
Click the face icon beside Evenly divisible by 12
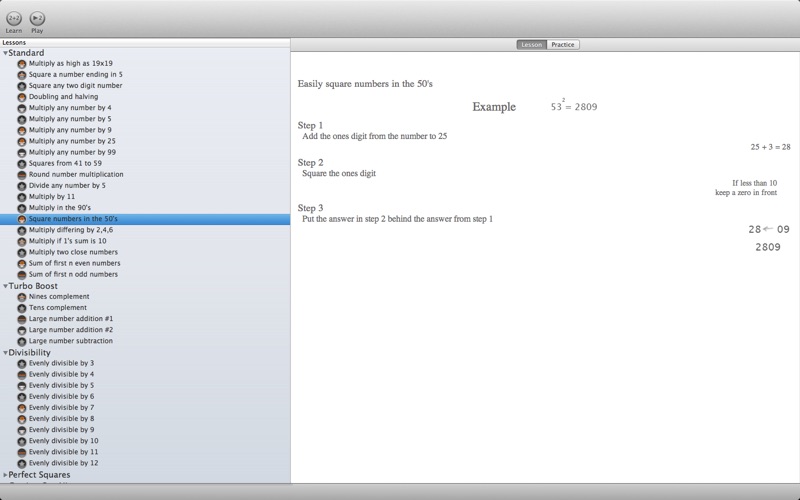(21, 464)
